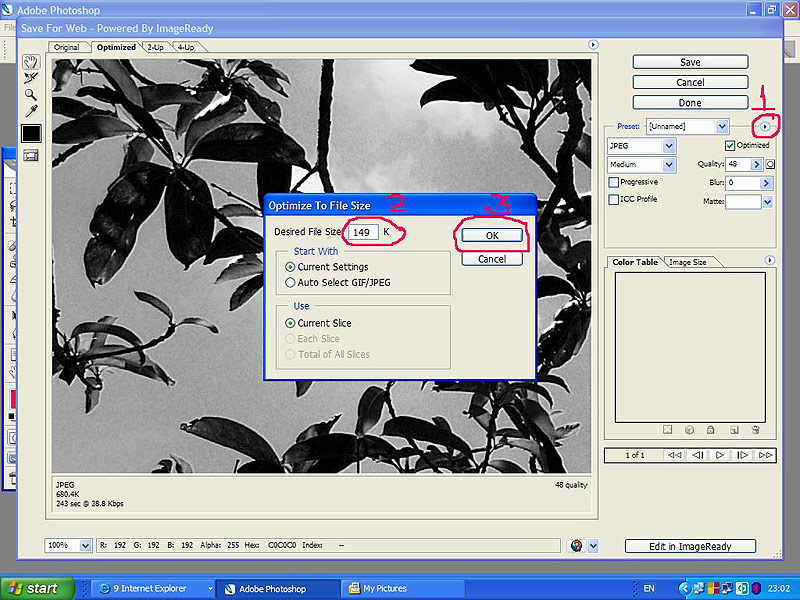This screenshot has height=600, width=800.
Task: Click the lock color icon
Action: (710, 430)
